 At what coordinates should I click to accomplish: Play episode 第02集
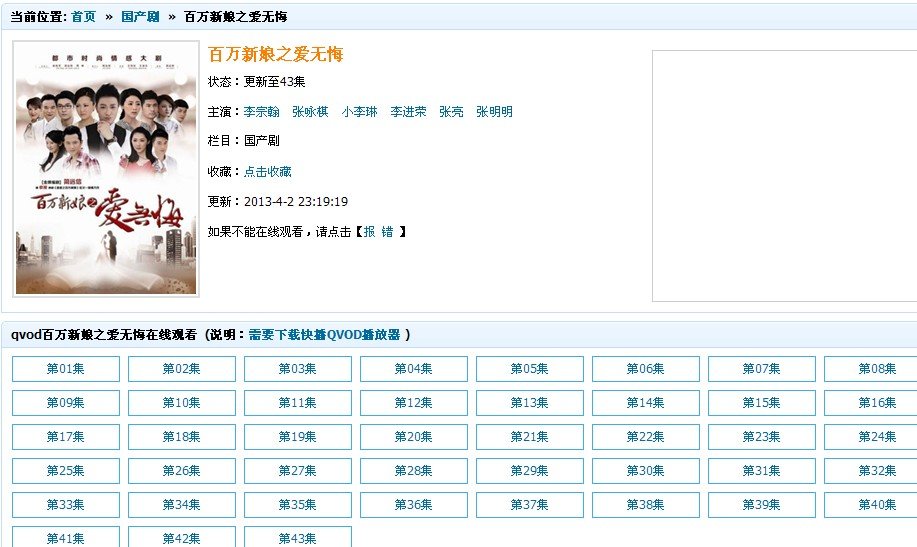pyautogui.click(x=182, y=369)
